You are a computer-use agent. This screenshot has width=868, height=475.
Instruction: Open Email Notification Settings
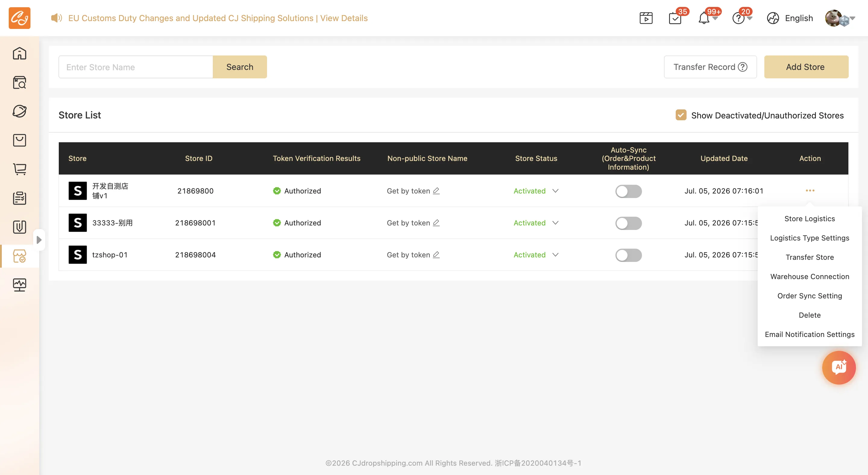[810, 334]
